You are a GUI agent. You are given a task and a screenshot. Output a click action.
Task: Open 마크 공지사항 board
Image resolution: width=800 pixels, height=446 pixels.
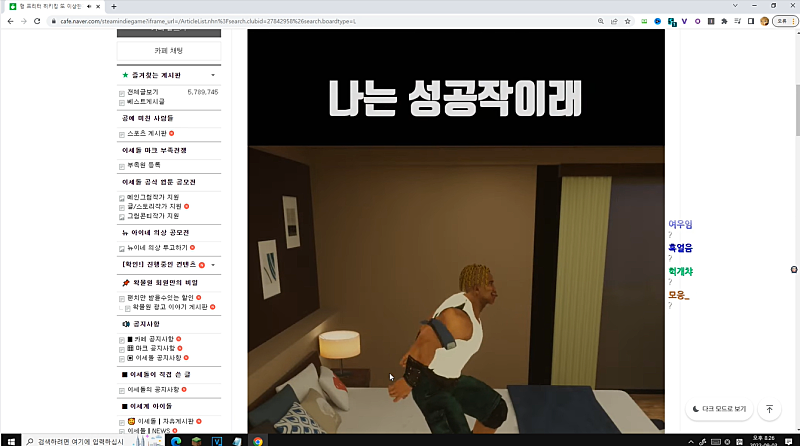[151, 348]
